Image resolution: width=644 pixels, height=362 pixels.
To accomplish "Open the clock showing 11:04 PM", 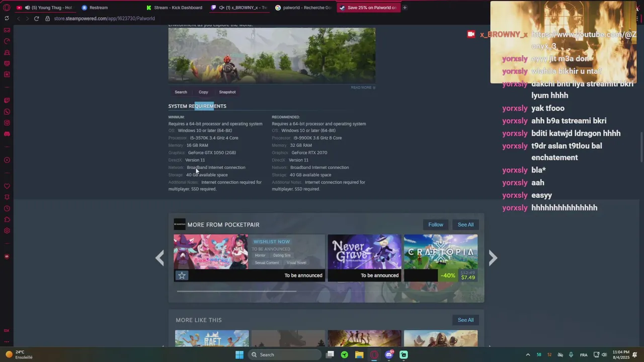I will tap(621, 355).
